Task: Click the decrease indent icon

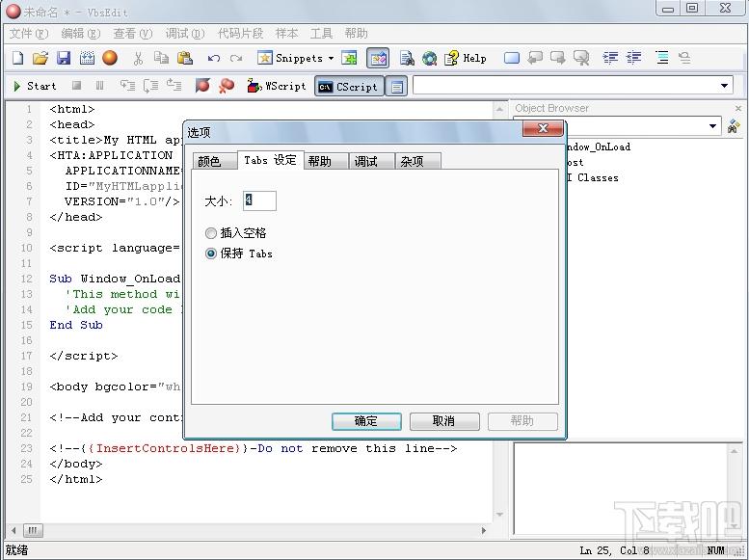Action: point(634,58)
